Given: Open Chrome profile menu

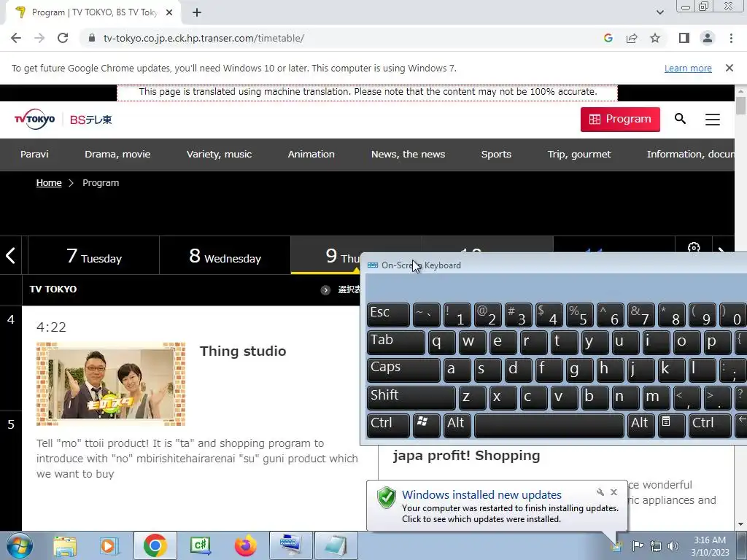Looking at the screenshot, I should click(x=708, y=38).
